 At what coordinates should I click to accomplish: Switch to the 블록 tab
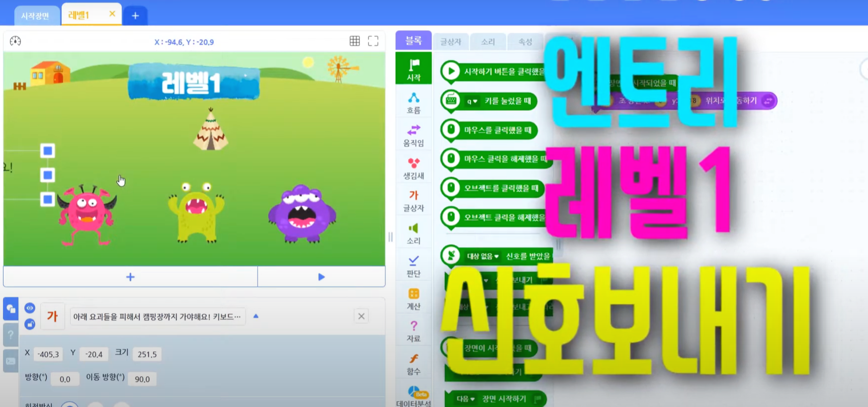click(x=414, y=41)
